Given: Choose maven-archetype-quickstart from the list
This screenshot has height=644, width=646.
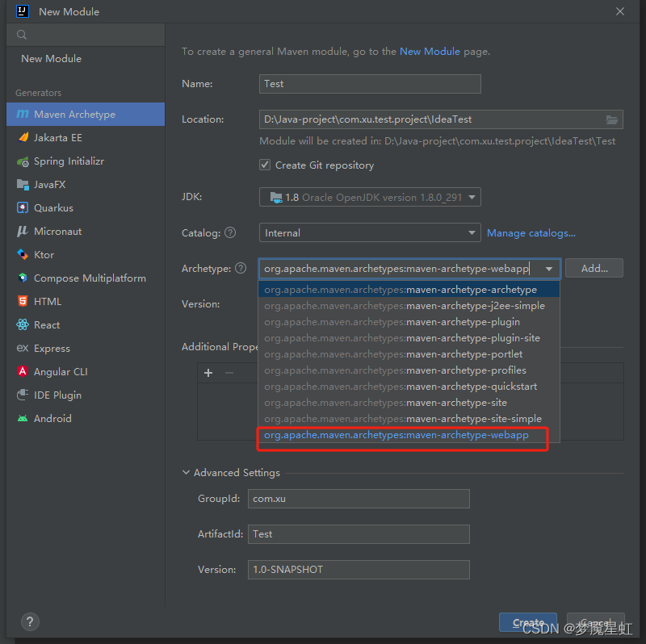Looking at the screenshot, I should [x=409, y=387].
